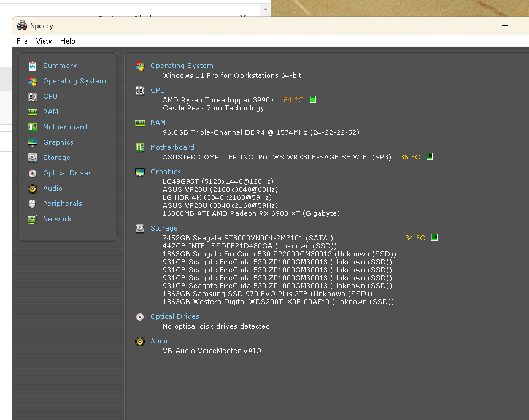Click the LG HDR 4K monitor entry

[217, 197]
